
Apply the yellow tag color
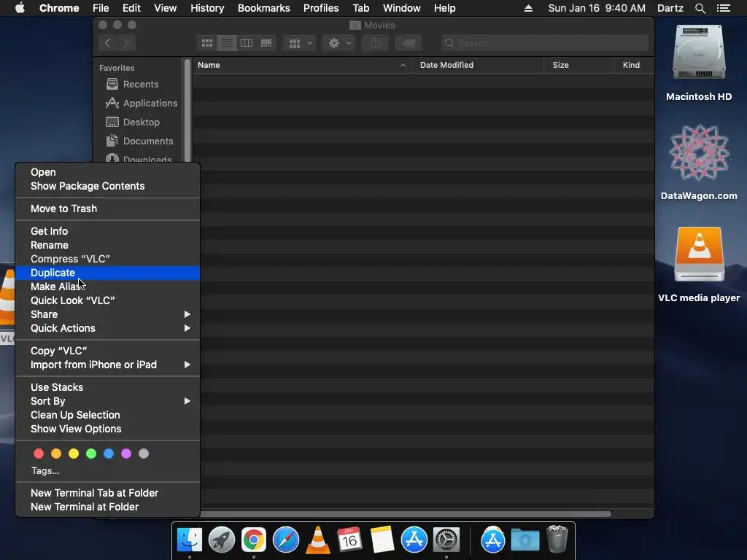(74, 454)
